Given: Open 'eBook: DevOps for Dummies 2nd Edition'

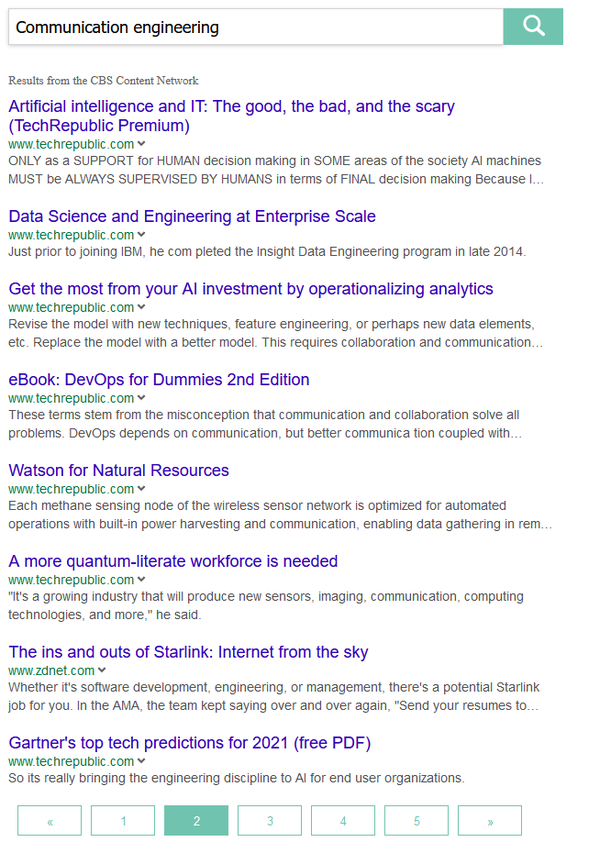Looking at the screenshot, I should tap(159, 380).
